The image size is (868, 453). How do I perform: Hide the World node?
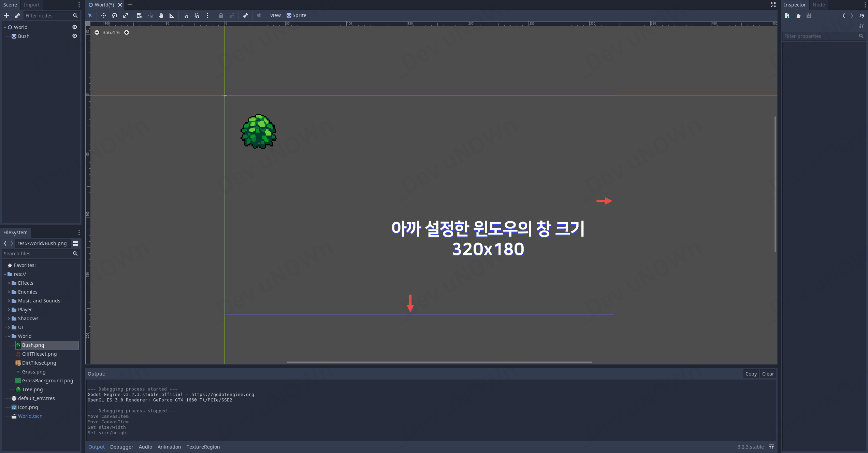point(75,27)
